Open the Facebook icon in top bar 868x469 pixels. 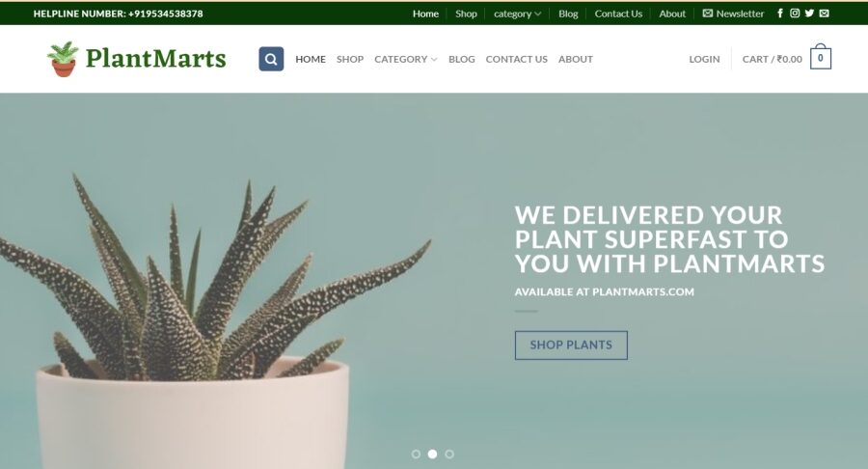780,14
